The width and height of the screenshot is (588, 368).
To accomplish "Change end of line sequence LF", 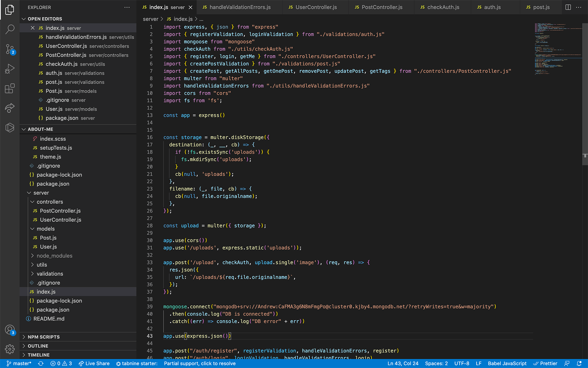I will pos(479,363).
